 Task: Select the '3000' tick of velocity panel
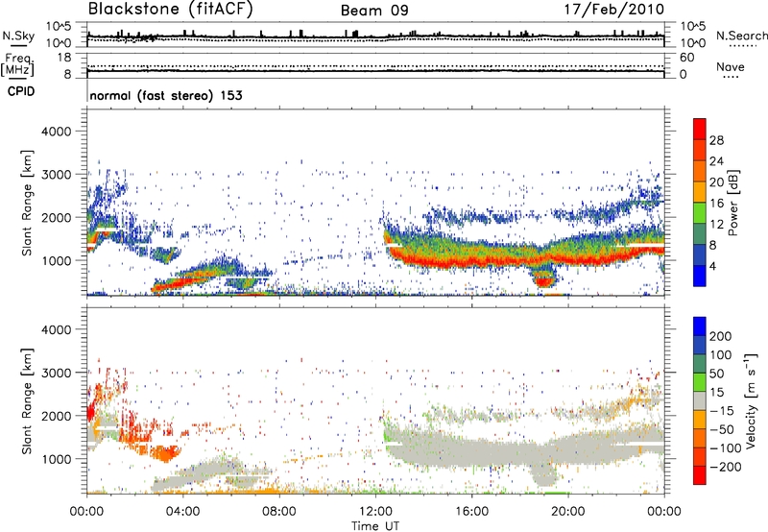point(57,373)
